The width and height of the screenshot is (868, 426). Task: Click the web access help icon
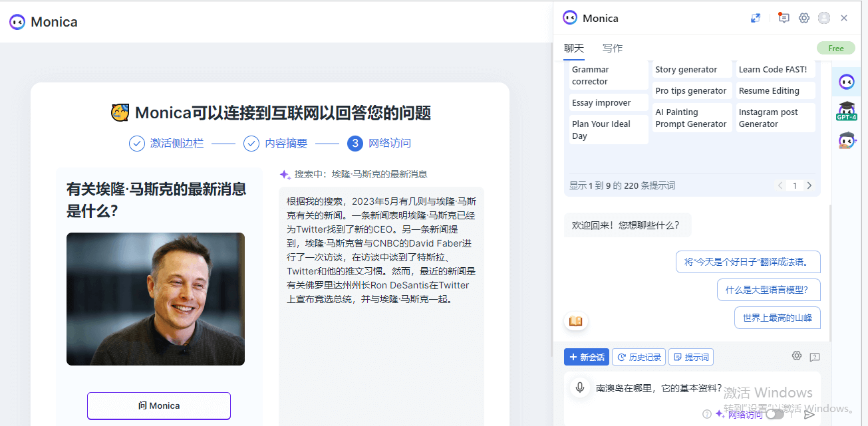707,414
